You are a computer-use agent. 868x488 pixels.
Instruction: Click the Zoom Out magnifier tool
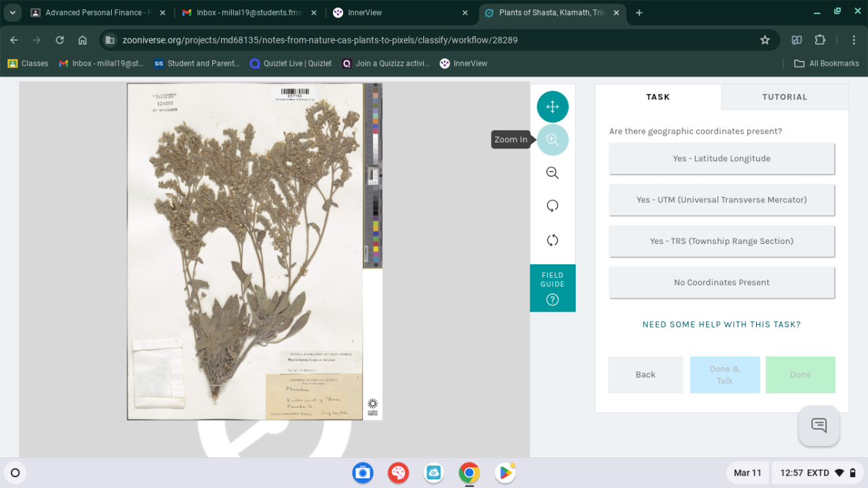553,173
